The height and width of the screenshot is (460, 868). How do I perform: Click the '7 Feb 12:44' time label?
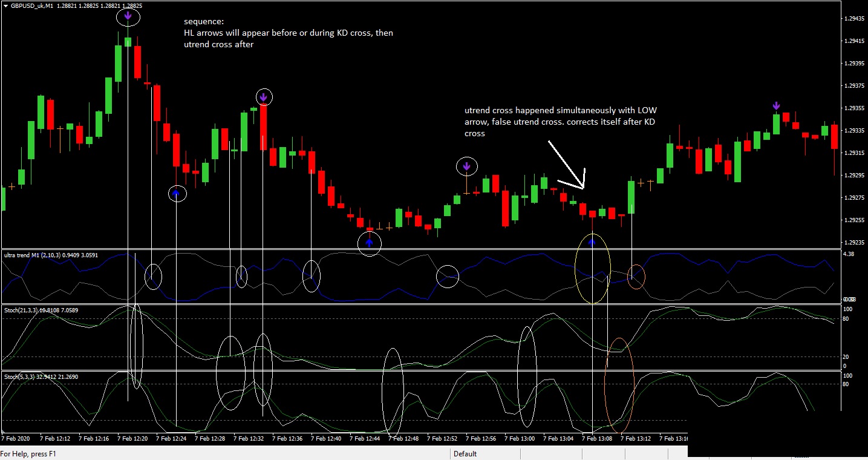365,438
